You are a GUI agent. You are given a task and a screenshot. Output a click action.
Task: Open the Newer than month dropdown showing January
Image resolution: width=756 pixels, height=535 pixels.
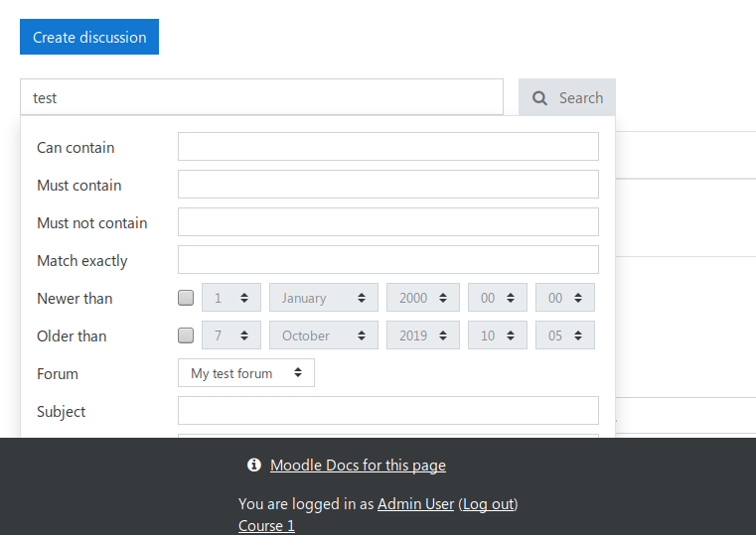tap(324, 298)
